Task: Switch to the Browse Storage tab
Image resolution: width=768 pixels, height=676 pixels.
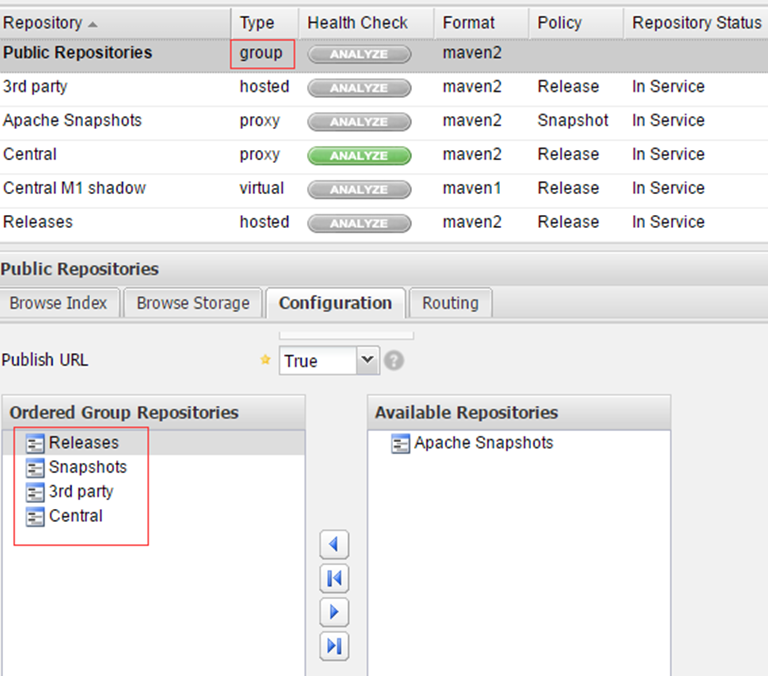Action: click(x=193, y=303)
